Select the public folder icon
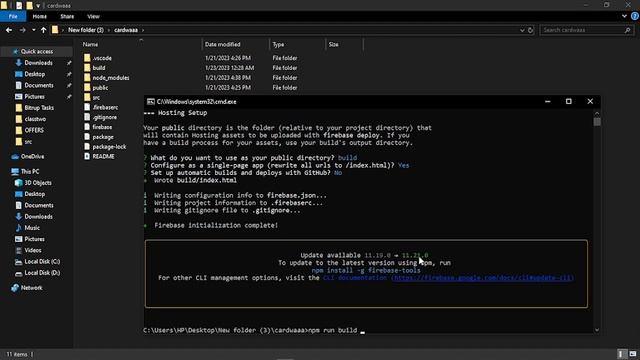Screen dimensions: 640x360 87,87
